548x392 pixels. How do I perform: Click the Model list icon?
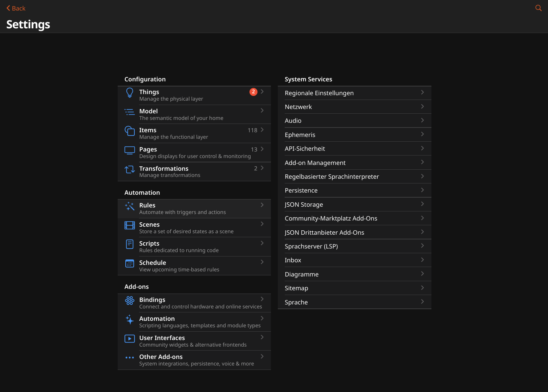130,112
